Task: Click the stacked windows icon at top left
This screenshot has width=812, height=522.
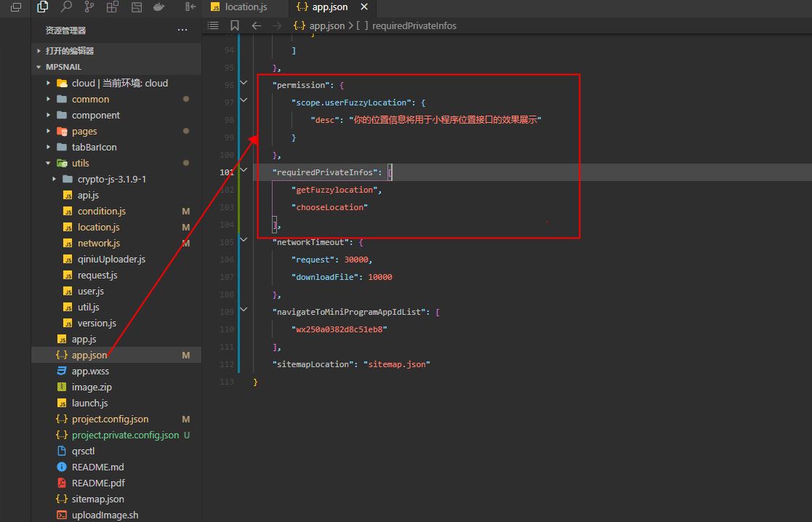Action: click(x=16, y=7)
